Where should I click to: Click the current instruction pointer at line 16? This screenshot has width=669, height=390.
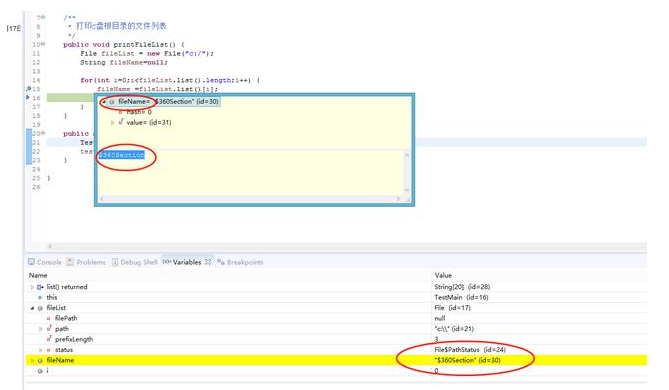click(28, 98)
